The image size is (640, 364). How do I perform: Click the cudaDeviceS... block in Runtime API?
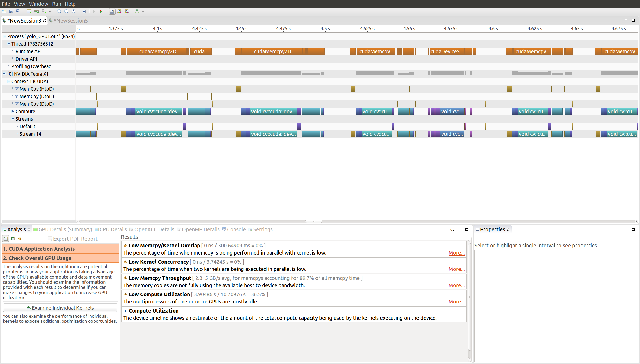click(447, 51)
